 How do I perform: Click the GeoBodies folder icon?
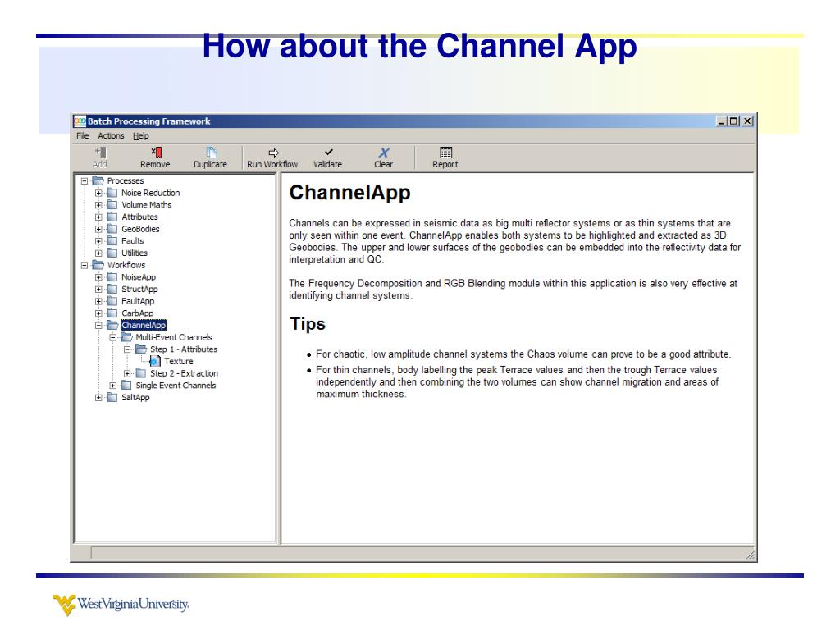coord(112,229)
